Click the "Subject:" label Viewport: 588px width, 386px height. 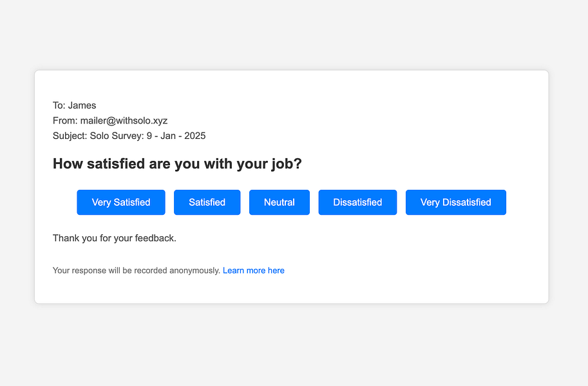tap(70, 136)
